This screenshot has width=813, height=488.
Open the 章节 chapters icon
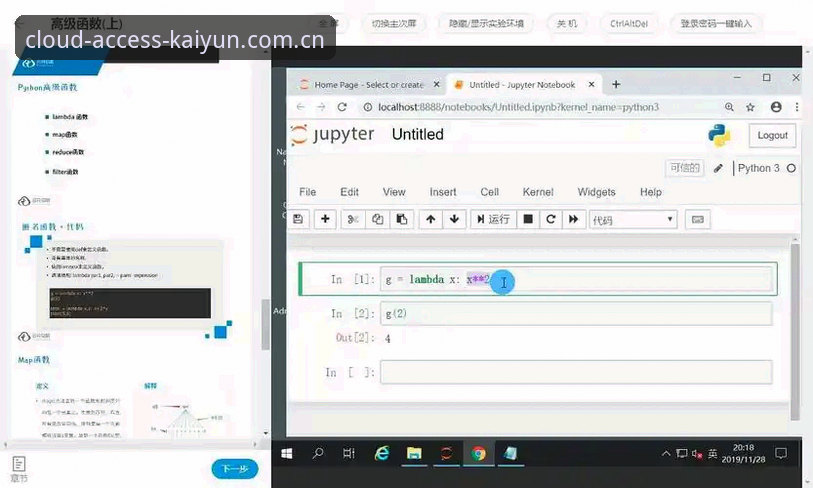point(19,469)
